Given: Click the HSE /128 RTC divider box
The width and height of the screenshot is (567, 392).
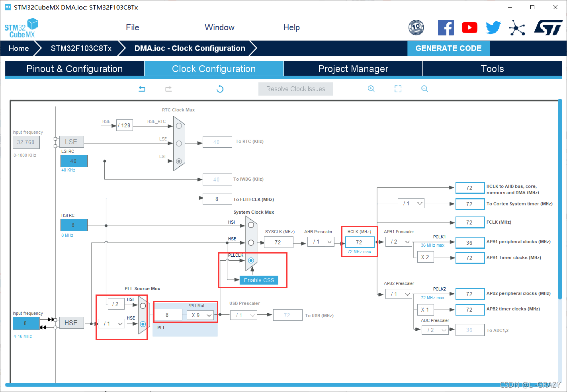Looking at the screenshot, I should coord(125,125).
